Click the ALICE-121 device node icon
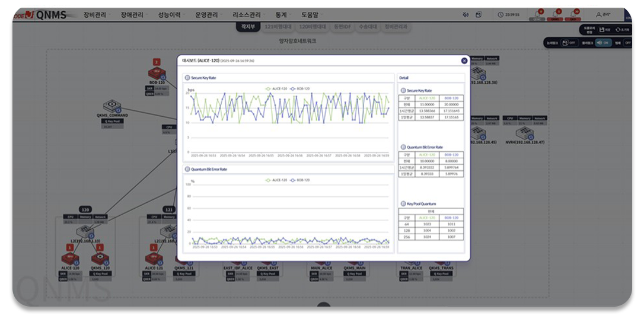 tap(154, 259)
